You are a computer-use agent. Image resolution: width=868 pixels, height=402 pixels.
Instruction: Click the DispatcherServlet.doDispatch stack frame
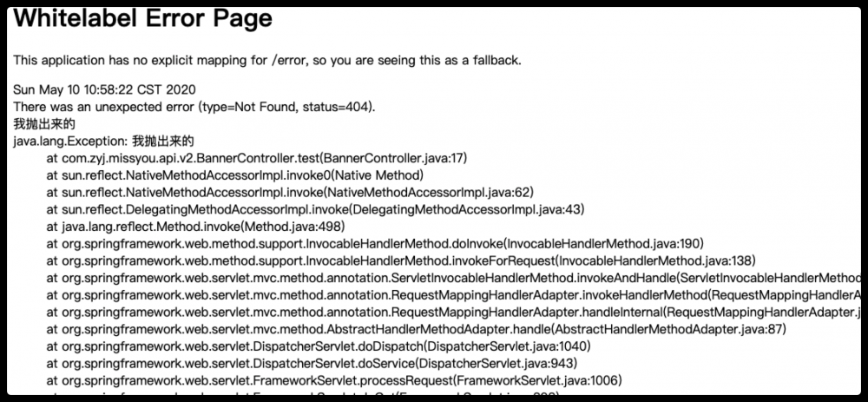[x=311, y=345]
